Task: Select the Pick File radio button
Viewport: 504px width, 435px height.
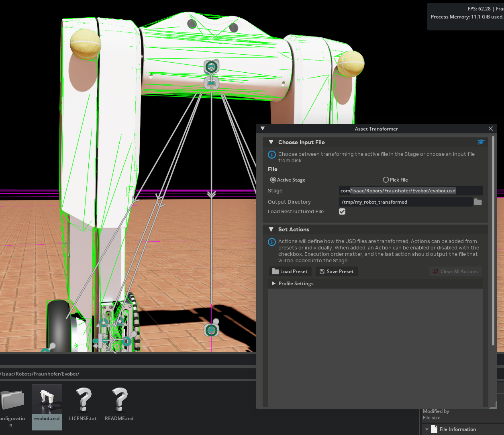Action: click(x=386, y=180)
